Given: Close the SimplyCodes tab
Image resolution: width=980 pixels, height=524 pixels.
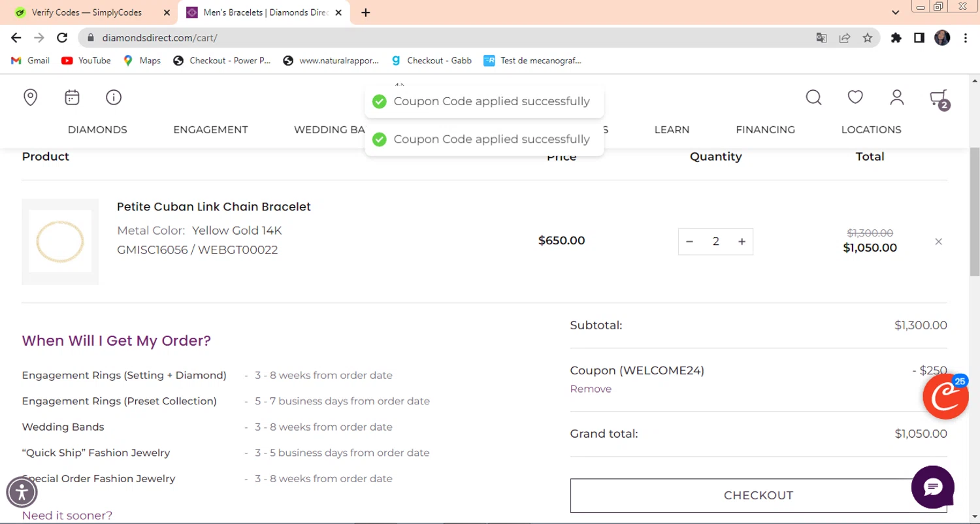Looking at the screenshot, I should tap(167, 12).
